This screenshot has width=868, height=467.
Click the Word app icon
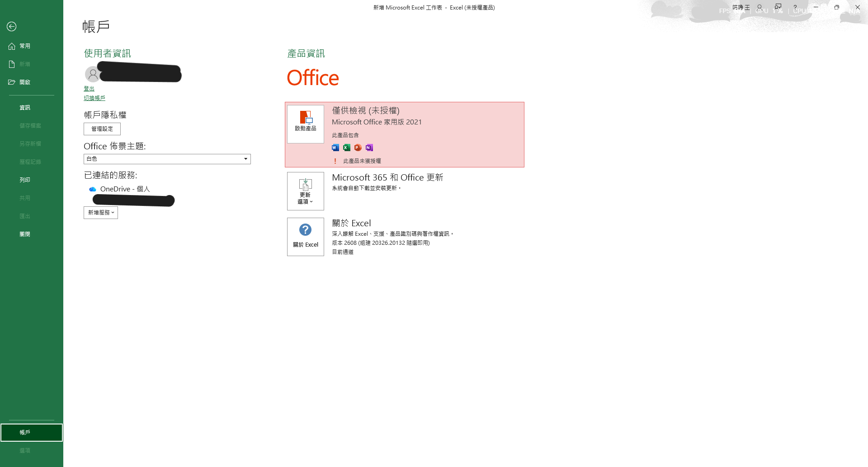click(335, 148)
